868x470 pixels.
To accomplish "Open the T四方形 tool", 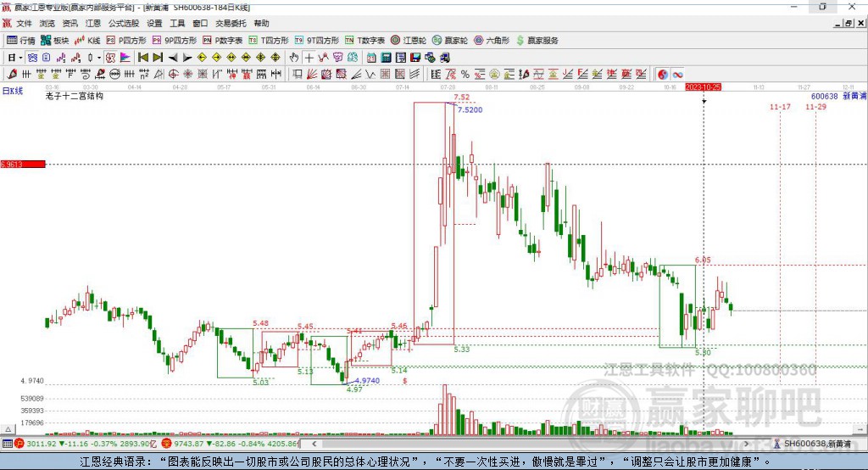I will pyautogui.click(x=269, y=41).
